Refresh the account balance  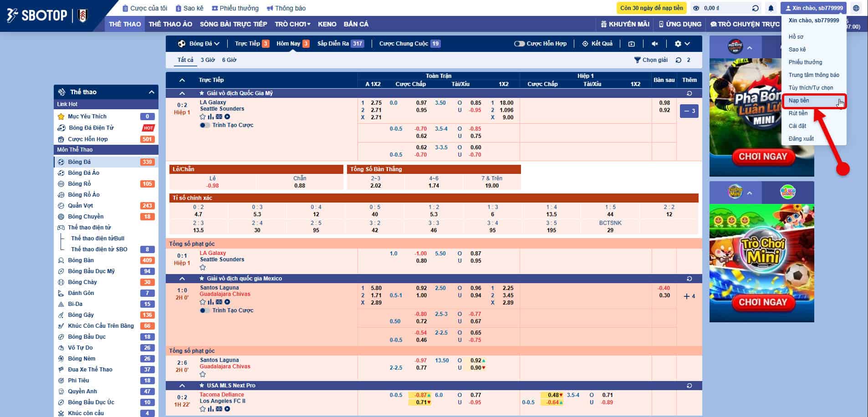coord(755,8)
